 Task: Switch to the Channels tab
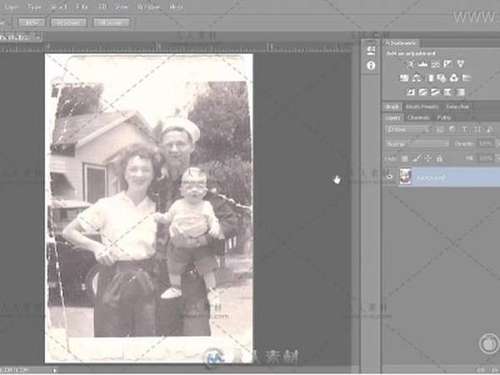tap(418, 118)
